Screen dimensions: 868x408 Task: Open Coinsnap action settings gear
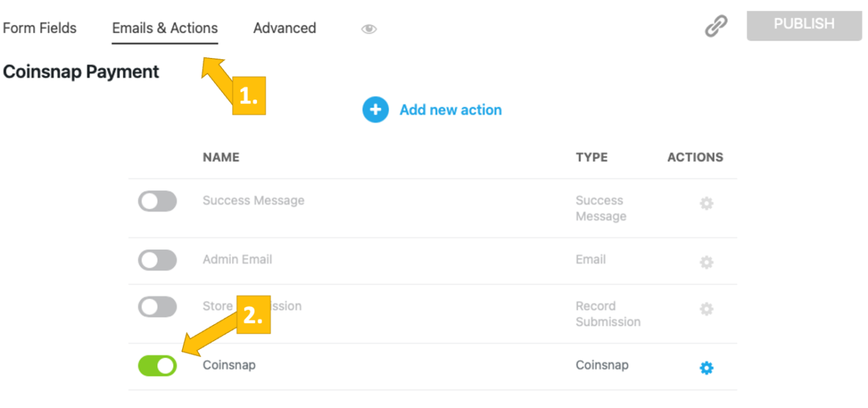(706, 369)
